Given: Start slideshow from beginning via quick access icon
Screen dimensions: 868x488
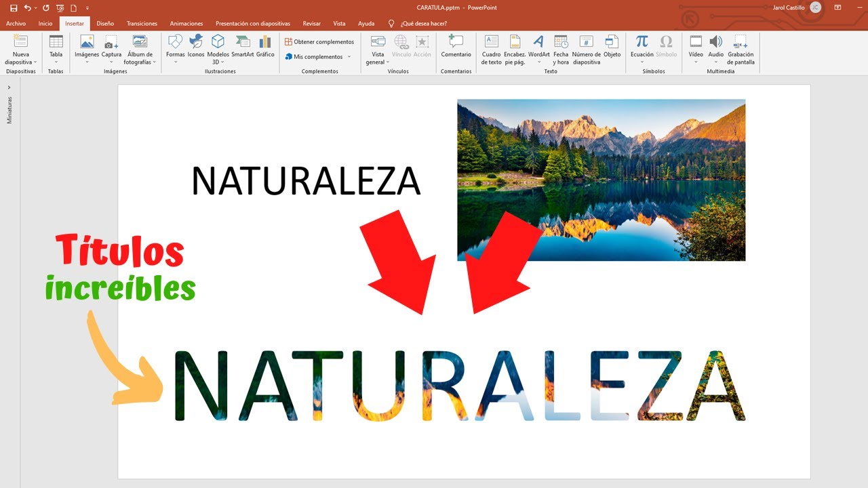Looking at the screenshot, I should click(x=60, y=8).
